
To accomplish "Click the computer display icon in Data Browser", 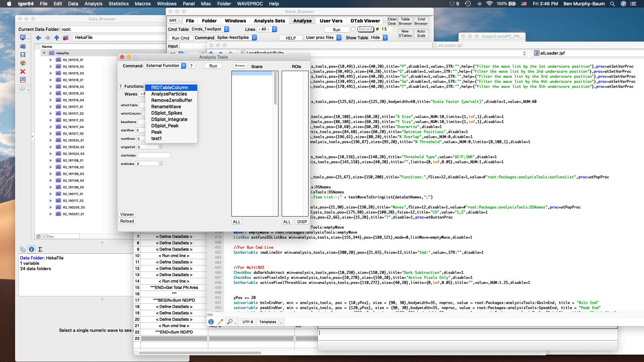I will tap(23, 38).
